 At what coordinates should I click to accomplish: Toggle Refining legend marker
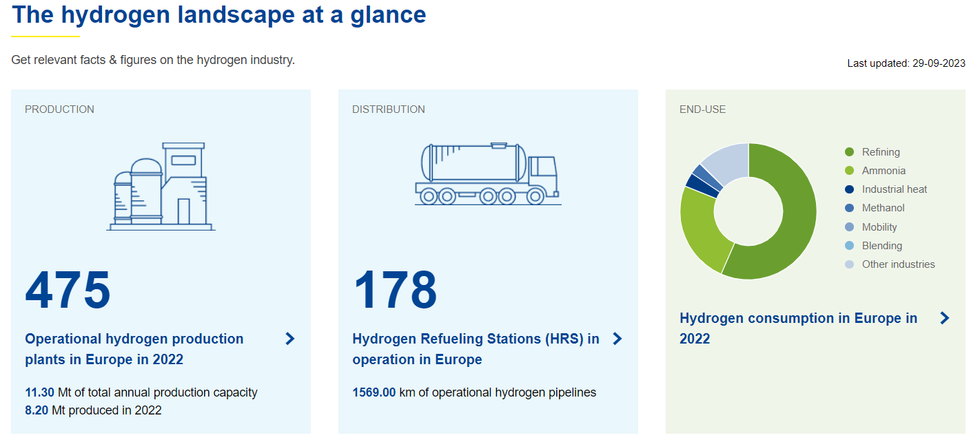coord(849,152)
